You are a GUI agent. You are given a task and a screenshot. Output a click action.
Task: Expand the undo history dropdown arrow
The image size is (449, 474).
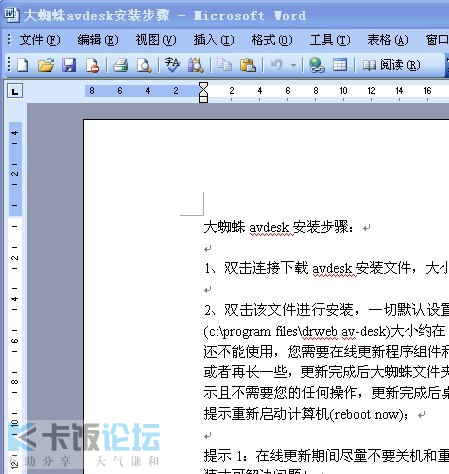tap(293, 65)
